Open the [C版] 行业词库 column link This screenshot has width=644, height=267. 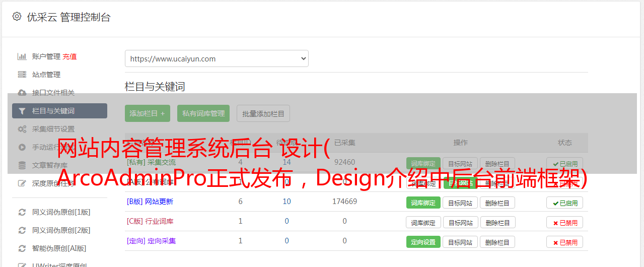pyautogui.click(x=150, y=221)
